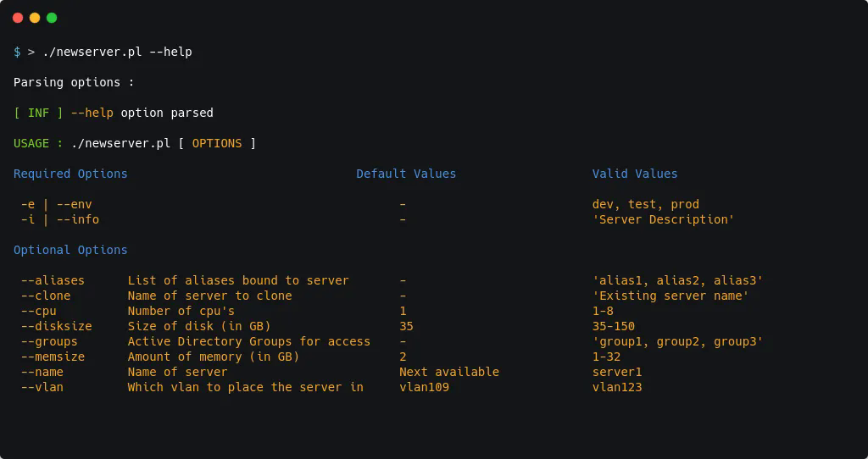
Task: Click the Next available default value
Action: 449,372
